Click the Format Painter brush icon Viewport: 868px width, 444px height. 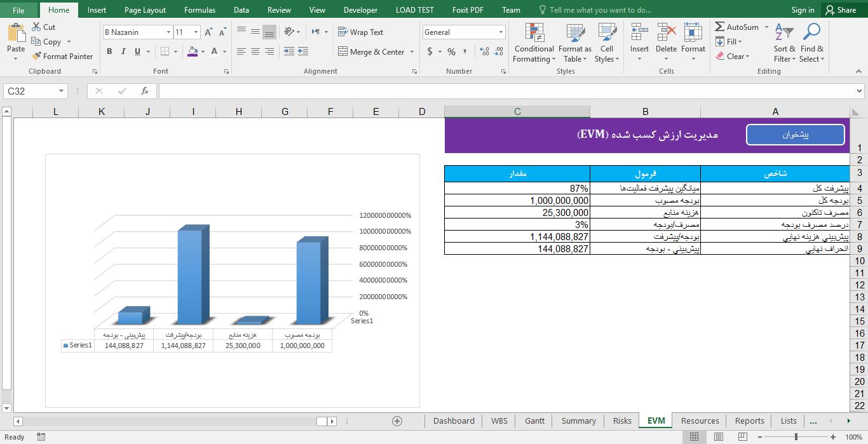click(36, 57)
